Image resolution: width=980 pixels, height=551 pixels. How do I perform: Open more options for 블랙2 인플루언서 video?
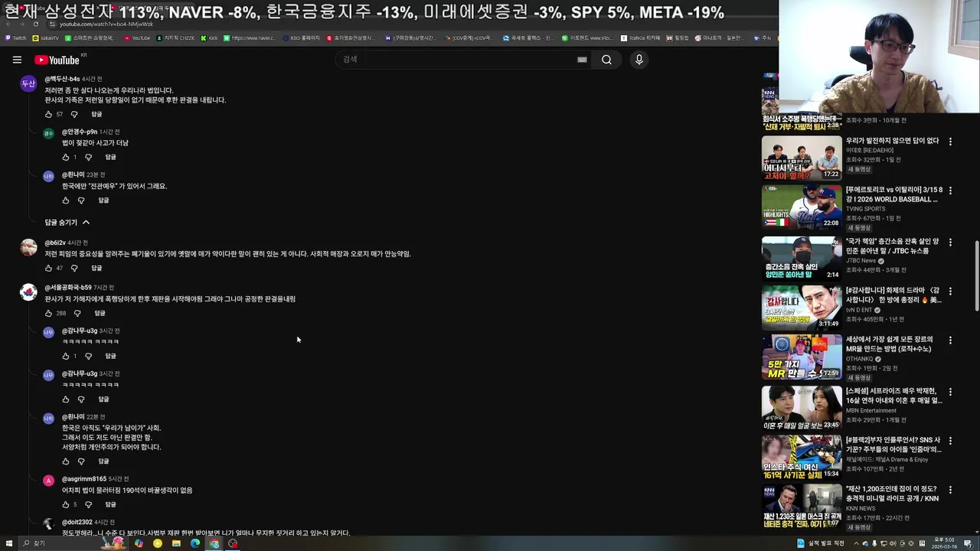pyautogui.click(x=950, y=441)
